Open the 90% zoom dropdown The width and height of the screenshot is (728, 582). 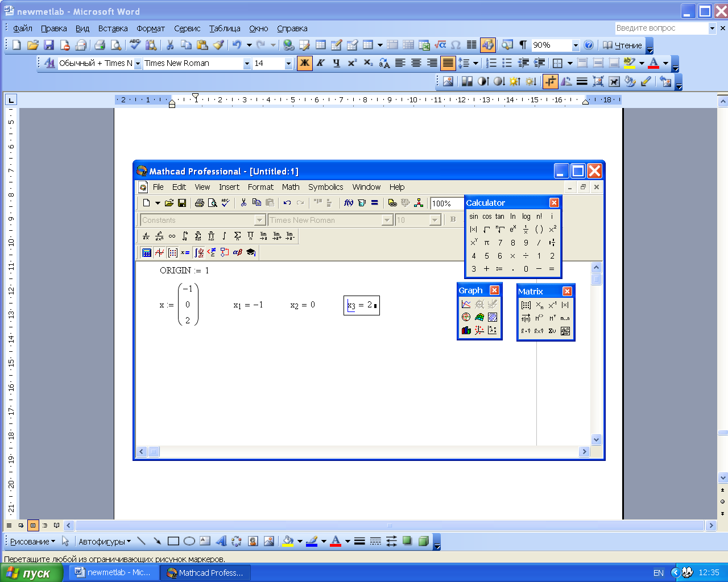point(576,45)
